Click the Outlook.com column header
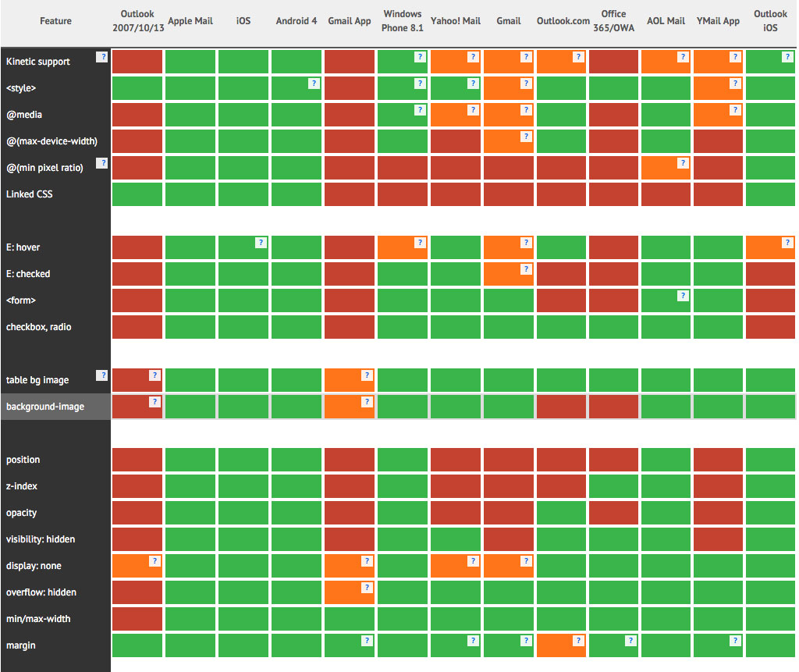This screenshot has width=799, height=672. pos(563,21)
